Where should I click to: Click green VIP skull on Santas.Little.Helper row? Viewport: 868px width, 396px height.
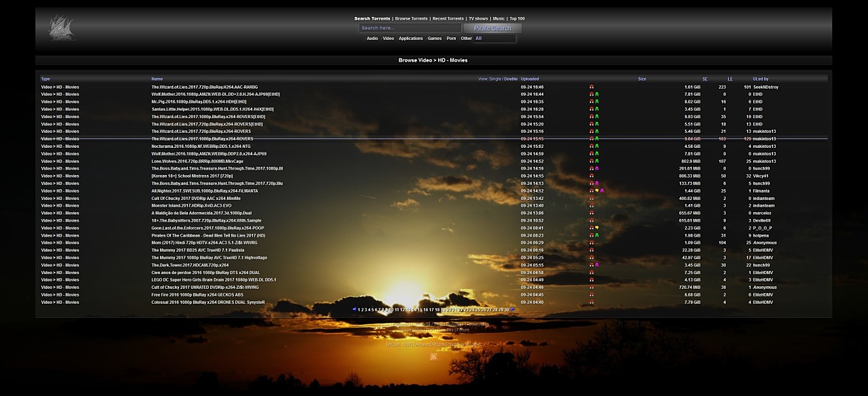pyautogui.click(x=597, y=109)
